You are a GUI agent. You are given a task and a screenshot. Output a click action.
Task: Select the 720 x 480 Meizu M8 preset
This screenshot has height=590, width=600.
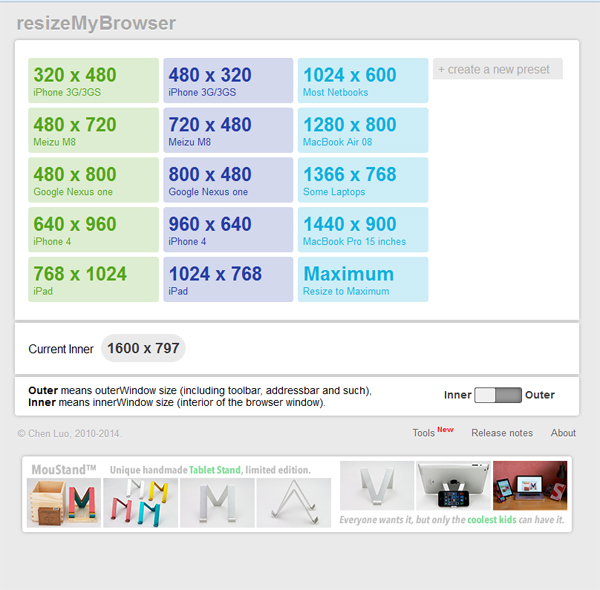[x=228, y=130]
